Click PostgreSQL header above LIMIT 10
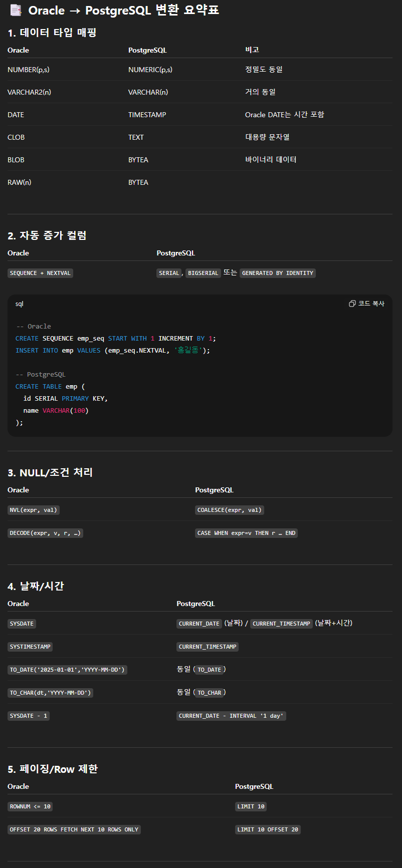Screen dimensions: 402x868 [x=254, y=786]
